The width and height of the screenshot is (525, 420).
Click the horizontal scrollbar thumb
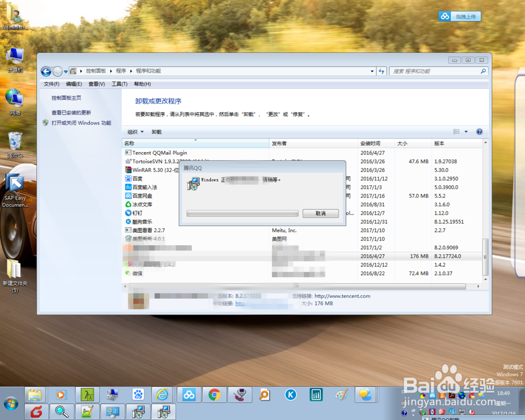(x=297, y=286)
